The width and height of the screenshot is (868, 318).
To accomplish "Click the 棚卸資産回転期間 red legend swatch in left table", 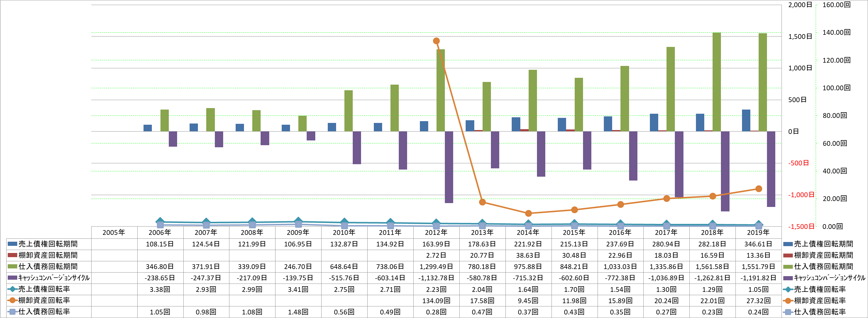I will click(x=12, y=255).
